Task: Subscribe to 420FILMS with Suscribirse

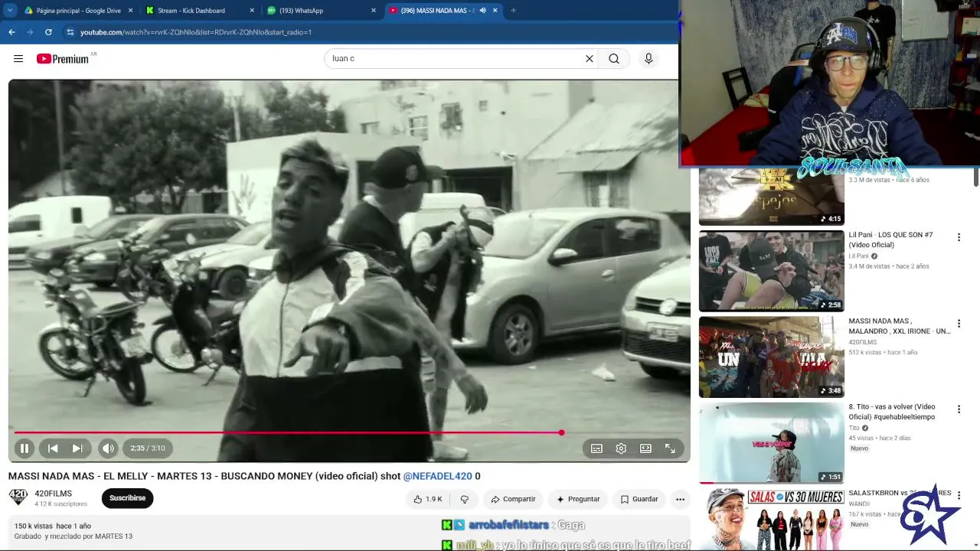Action: (x=127, y=498)
